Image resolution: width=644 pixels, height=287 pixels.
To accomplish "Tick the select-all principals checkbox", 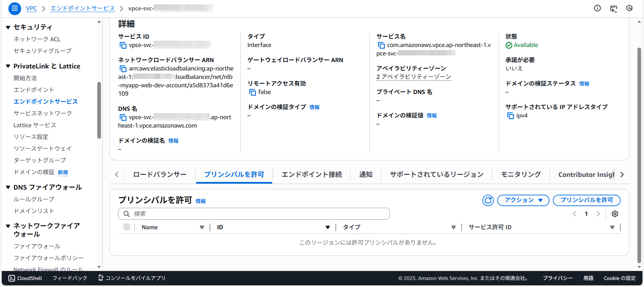I will (127, 227).
